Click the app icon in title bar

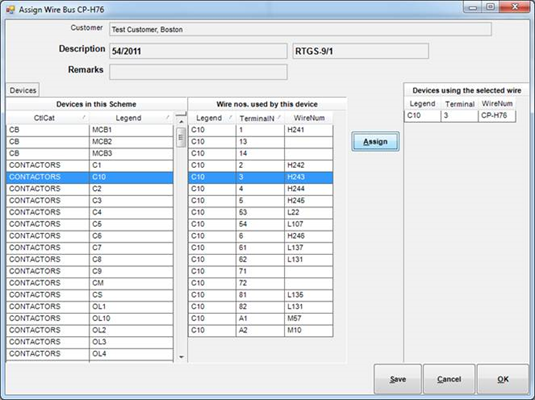(10, 9)
